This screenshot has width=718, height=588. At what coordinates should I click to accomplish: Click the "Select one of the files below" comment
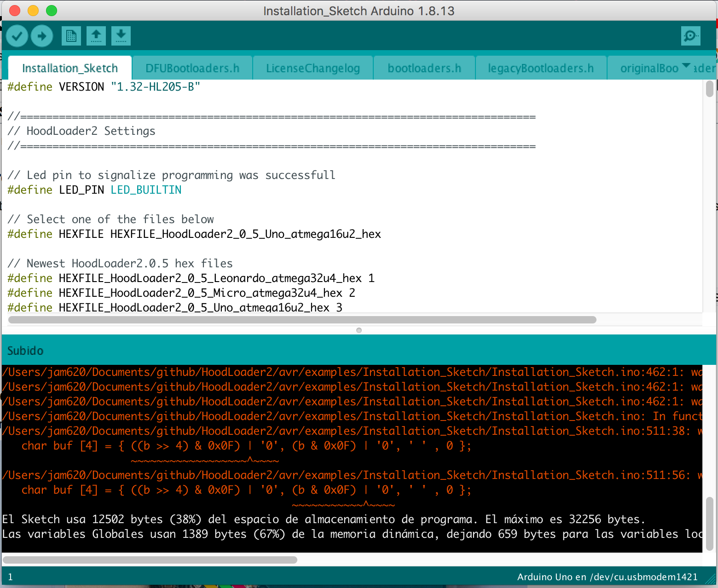(x=111, y=219)
